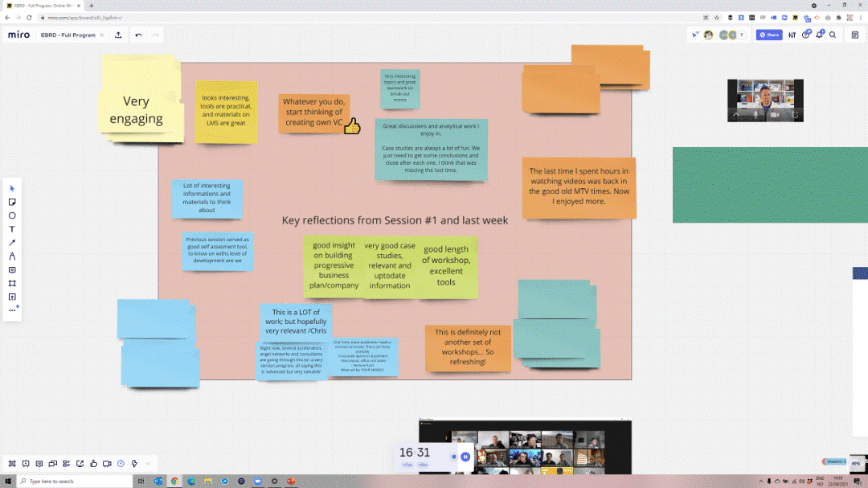Click the Miro logo home link
Screen dimensions: 868x488
click(x=18, y=35)
